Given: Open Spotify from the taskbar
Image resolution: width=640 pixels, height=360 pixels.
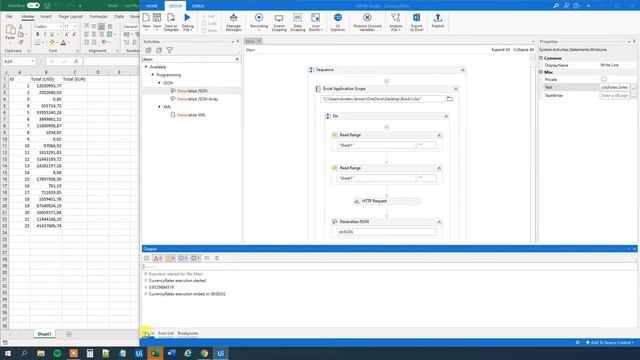Looking at the screenshot, I should point(57,353).
